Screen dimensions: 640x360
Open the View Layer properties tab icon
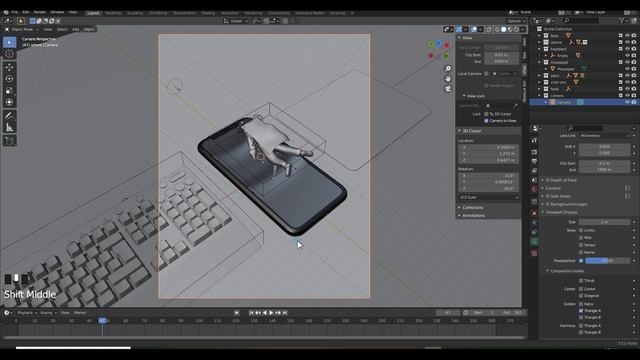click(x=534, y=171)
